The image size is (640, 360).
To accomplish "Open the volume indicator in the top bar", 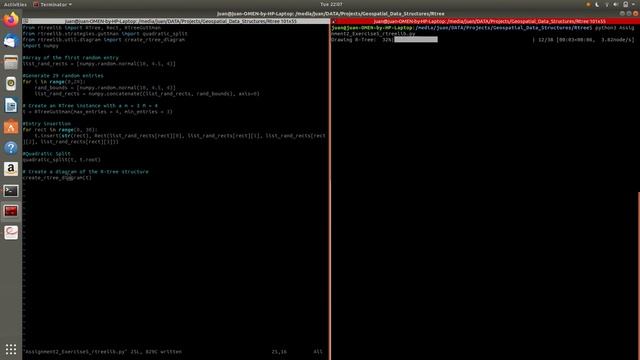I will (x=616, y=4).
